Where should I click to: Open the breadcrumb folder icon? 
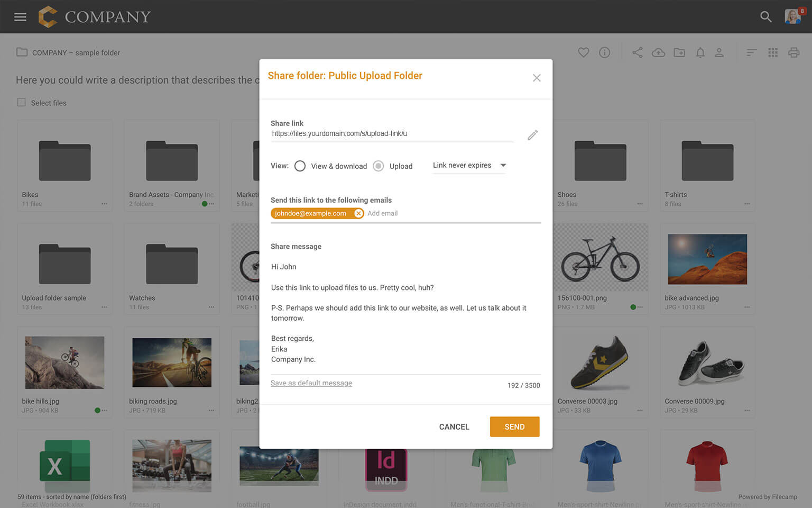[x=22, y=52]
